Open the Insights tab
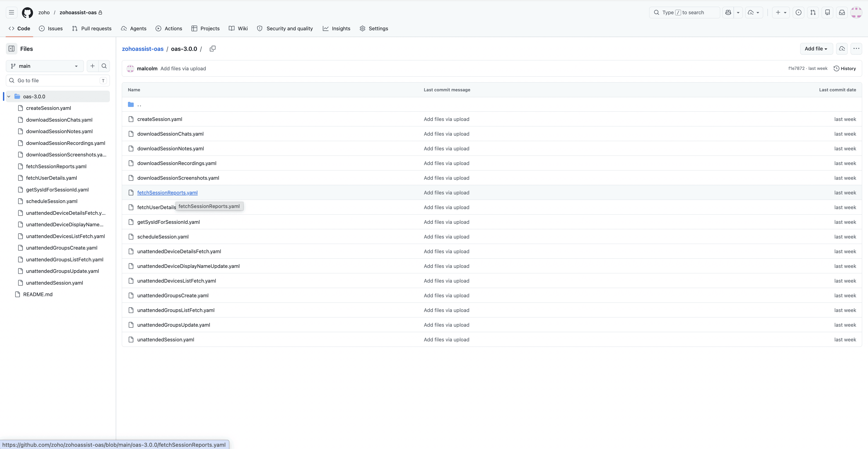The image size is (868, 449). pyautogui.click(x=336, y=28)
